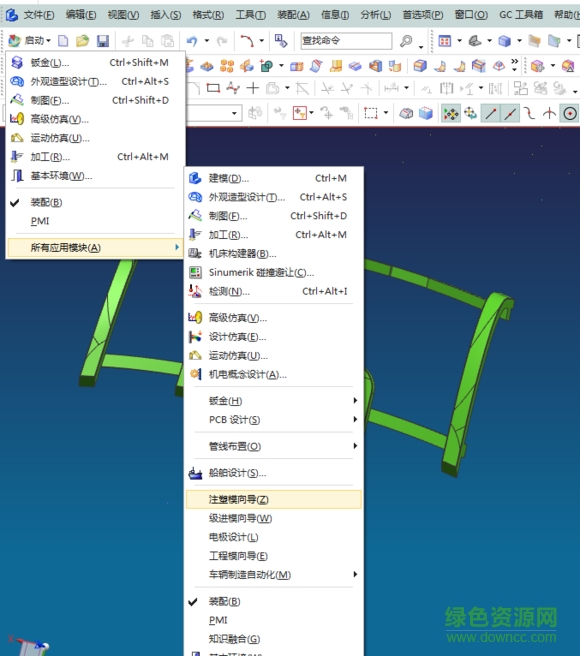Click the magnifier icon beside 查找命令

[406, 41]
